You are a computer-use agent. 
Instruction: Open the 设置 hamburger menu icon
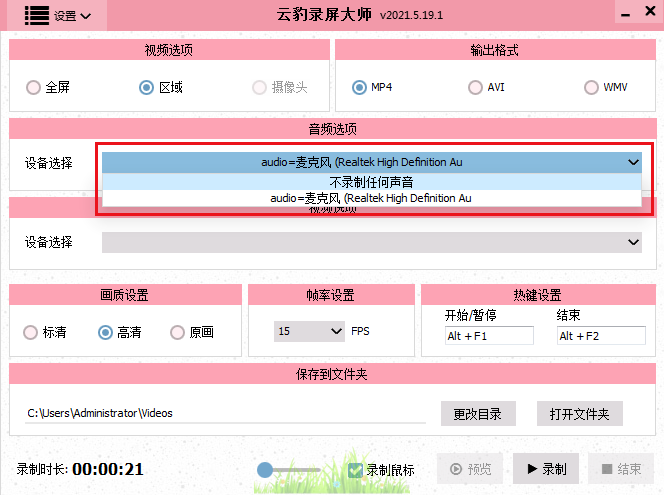37,16
